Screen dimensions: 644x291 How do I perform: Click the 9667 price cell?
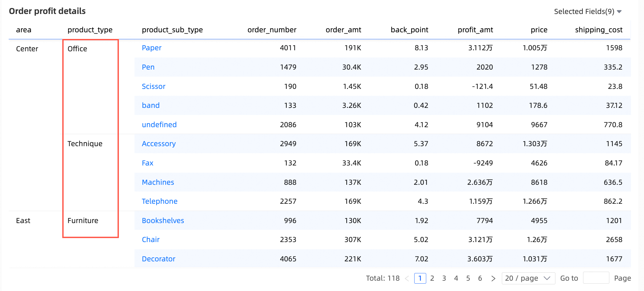539,125
